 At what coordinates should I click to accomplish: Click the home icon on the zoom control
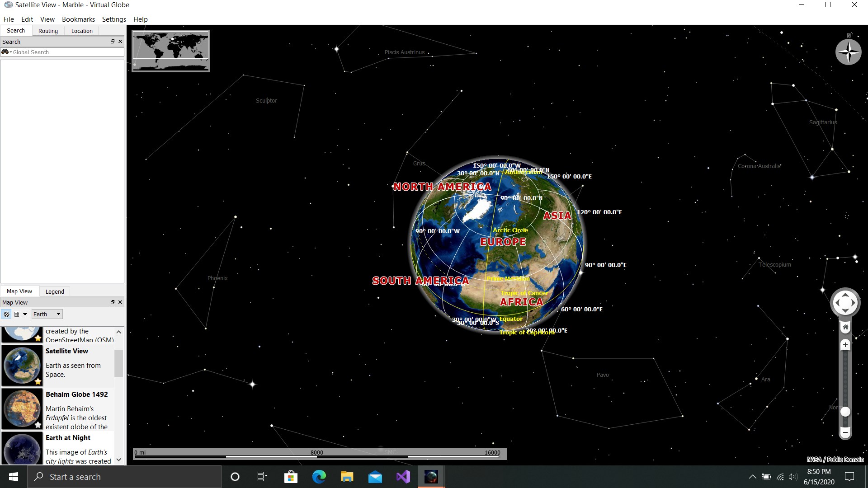pyautogui.click(x=845, y=327)
